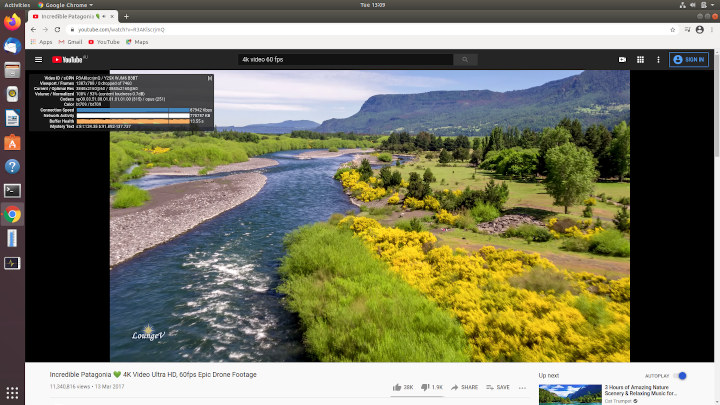
Task: Click the SIGN IN button
Action: (x=689, y=60)
